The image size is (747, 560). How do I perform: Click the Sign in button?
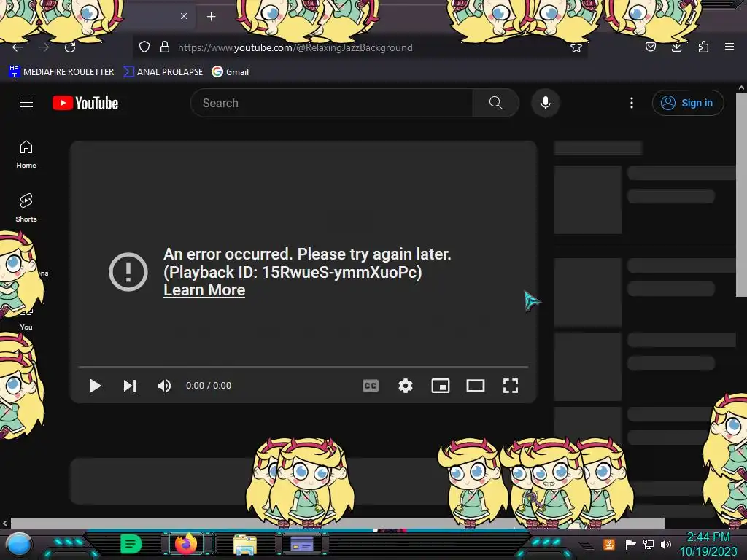point(687,103)
